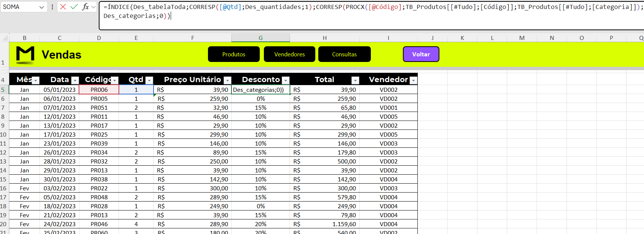The width and height of the screenshot is (644, 234).
Task: Cancel the formula entry with the X icon
Action: 63,7
